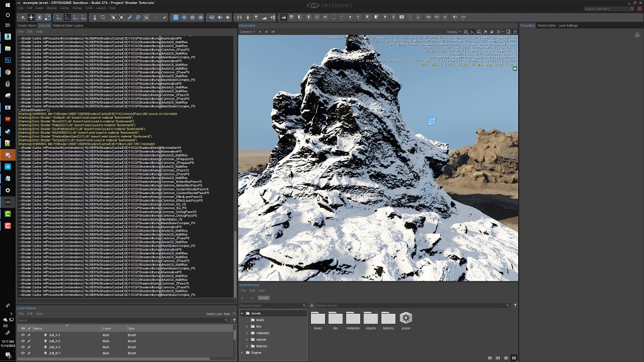Expand the materials folder in the asset tree
The height and width of the screenshot is (362, 644).
(247, 333)
